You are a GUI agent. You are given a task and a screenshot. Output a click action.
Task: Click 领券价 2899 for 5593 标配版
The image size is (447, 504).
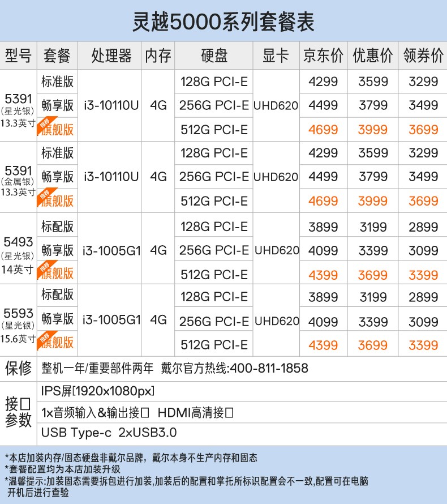[424, 297]
